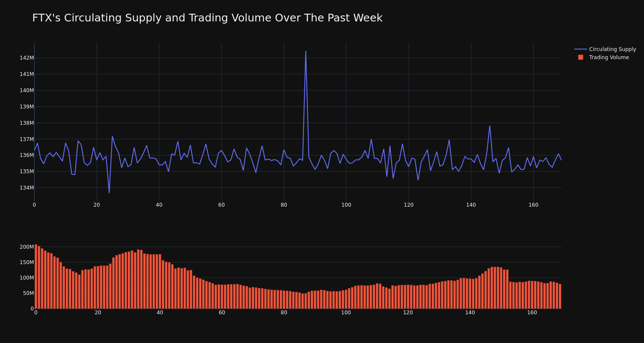The height and width of the screenshot is (343, 644).
Task: Click the x-axis label 140 on volume chart
Action: point(470,313)
